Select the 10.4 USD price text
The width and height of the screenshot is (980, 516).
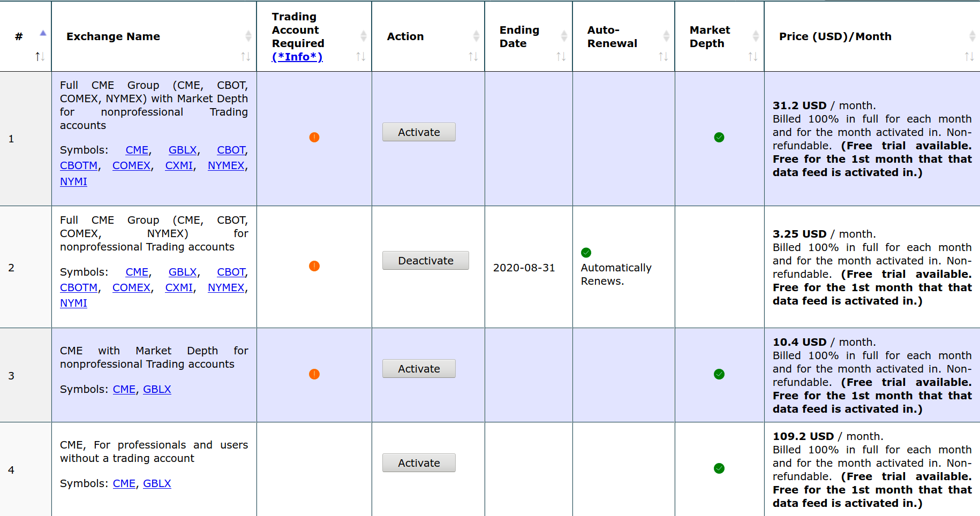[800, 342]
